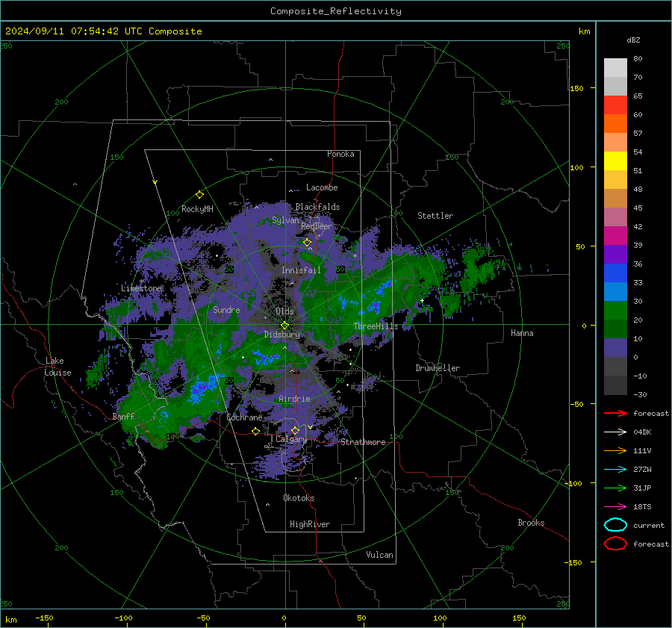Screen dimensions: 672x628
Task: Click the Stettler town label
Action: [x=435, y=216]
